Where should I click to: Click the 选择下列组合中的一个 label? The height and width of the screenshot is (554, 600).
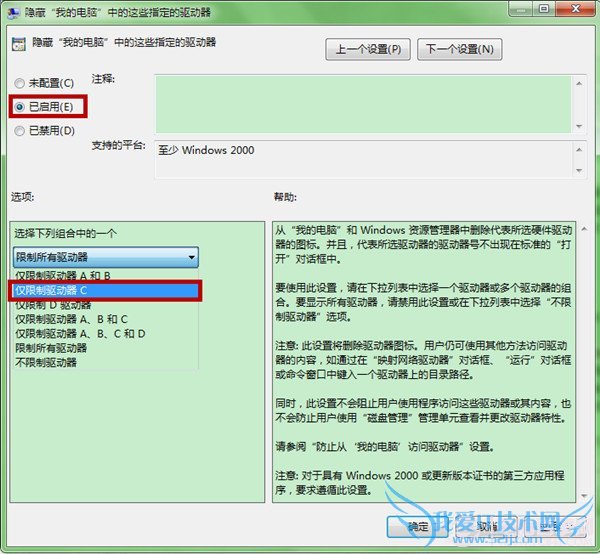coord(65,233)
